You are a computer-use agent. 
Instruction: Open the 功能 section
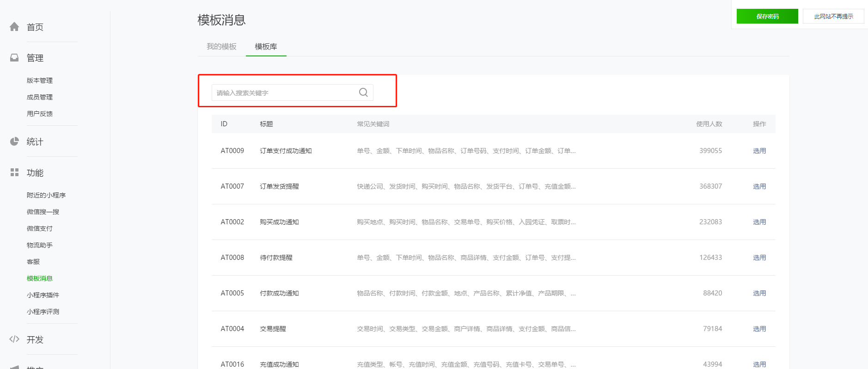point(35,172)
